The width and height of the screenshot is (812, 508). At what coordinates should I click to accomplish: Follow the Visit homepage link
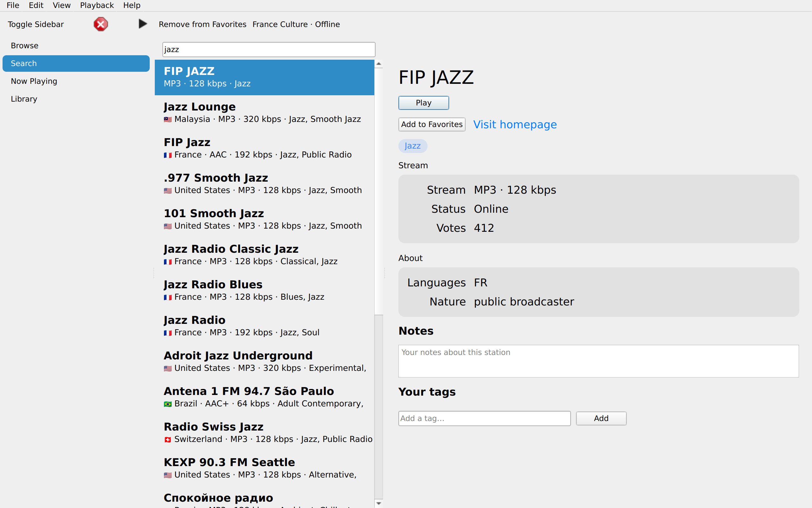pos(515,125)
